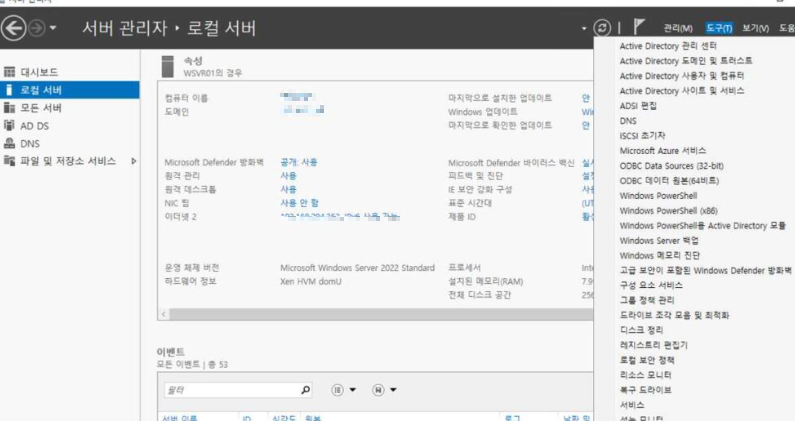Open 그룹 정책 관리
This screenshot has width=795, height=421.
647,300
